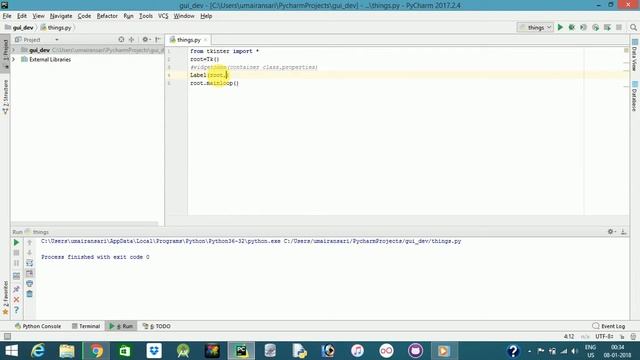Toggle pin tab in Run panel
Viewport: 640px width, 360px height.
[x=16, y=289]
